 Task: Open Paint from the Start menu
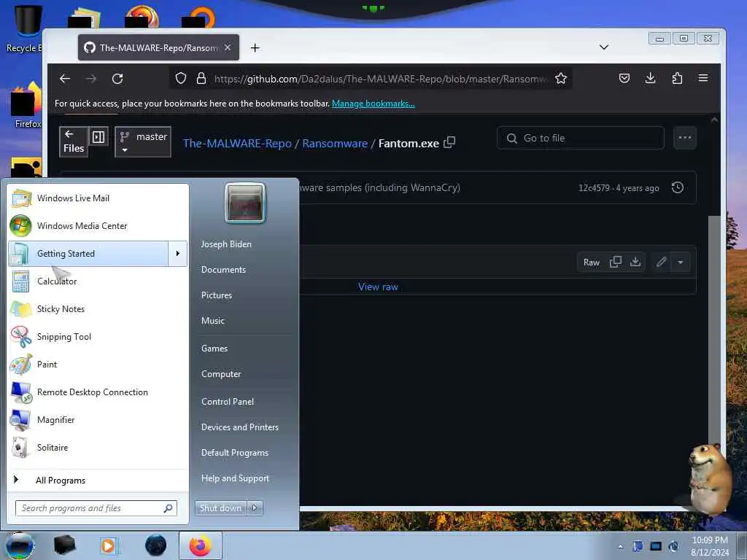pyautogui.click(x=98, y=365)
